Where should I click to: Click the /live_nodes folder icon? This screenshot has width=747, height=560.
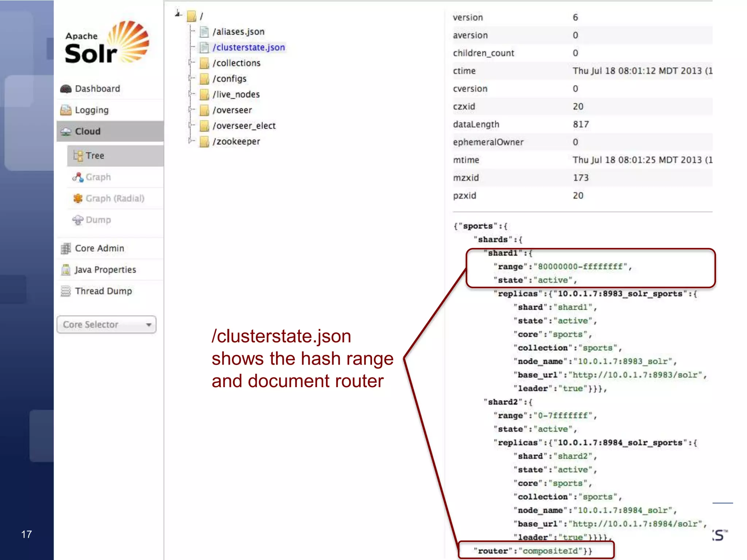tap(204, 94)
